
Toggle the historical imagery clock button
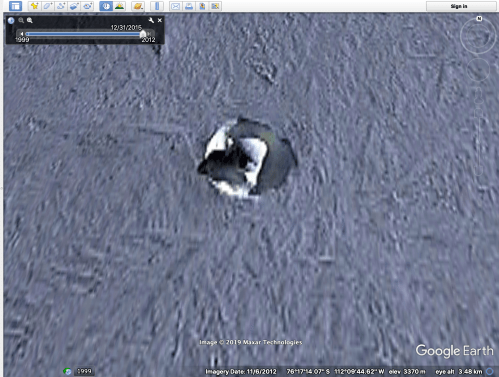click(106, 6)
